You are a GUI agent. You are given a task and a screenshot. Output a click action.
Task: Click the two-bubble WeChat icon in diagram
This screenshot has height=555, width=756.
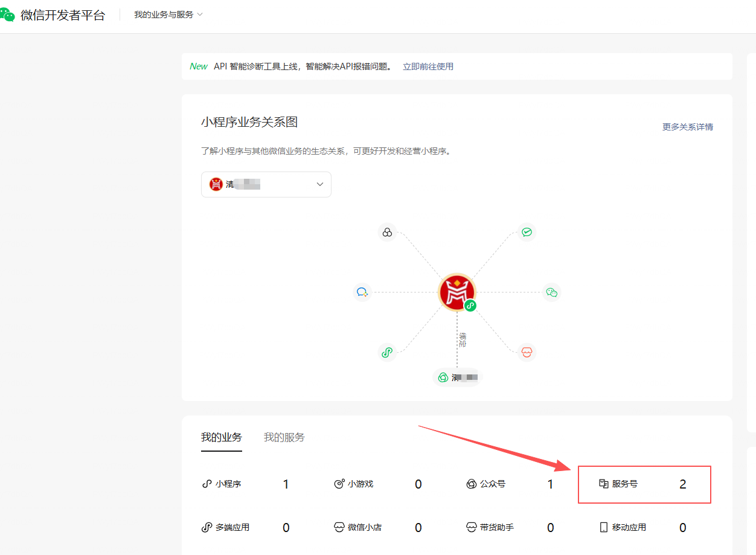pyautogui.click(x=551, y=292)
